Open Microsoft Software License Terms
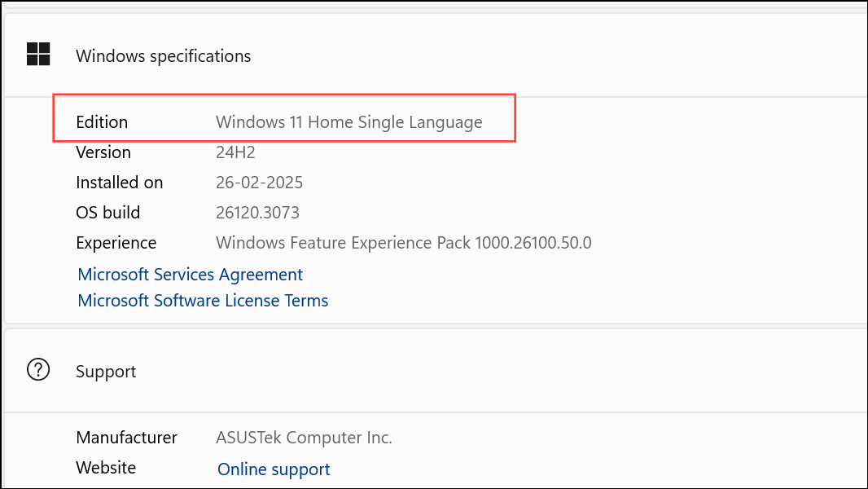 tap(202, 301)
